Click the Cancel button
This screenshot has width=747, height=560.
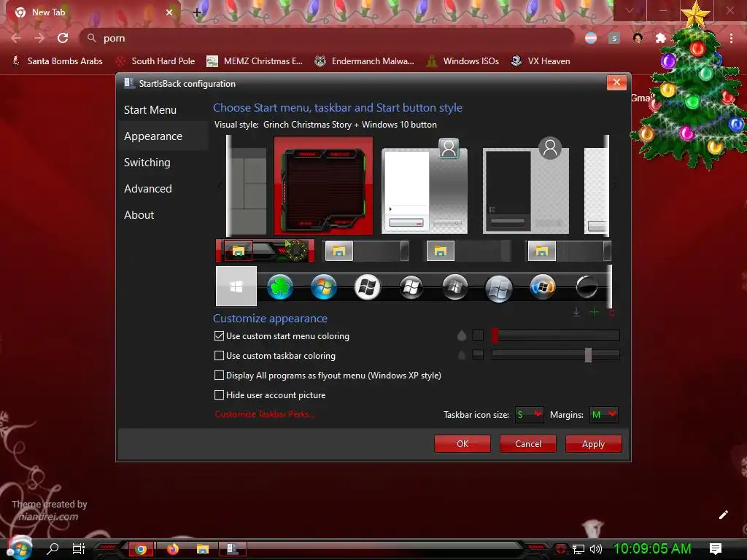click(528, 444)
